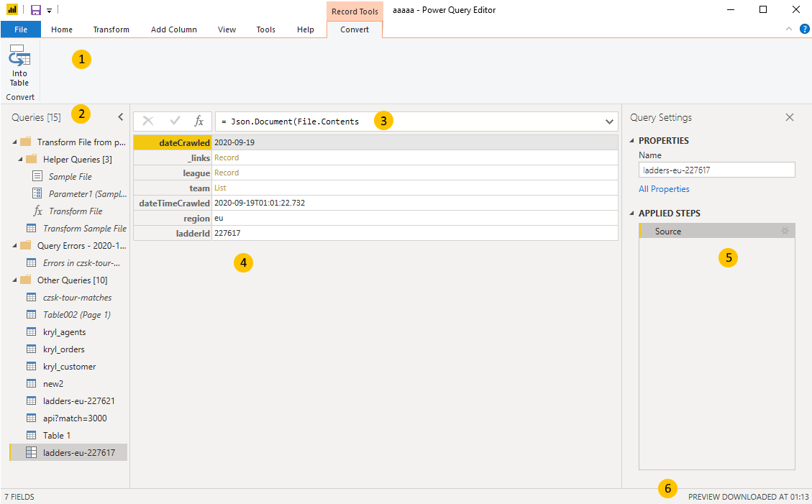Viewport: 812px width, 504px height.
Task: Select the Transform File function query
Action: (x=76, y=211)
